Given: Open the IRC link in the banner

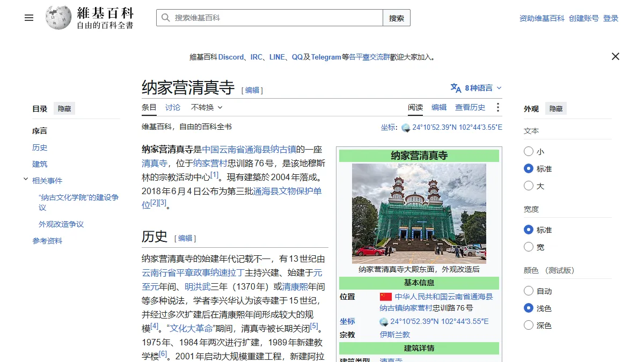Looking at the screenshot, I should pos(257,57).
